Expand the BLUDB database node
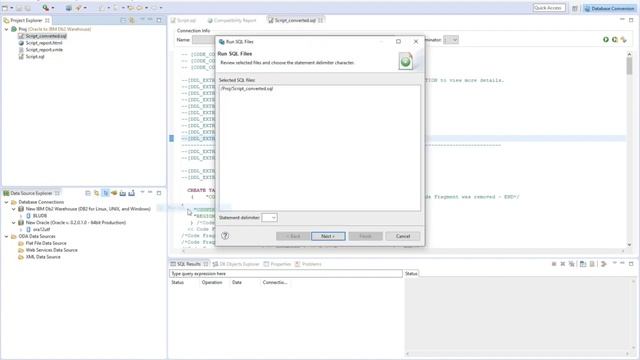640x360 pixels. pyautogui.click(x=21, y=216)
